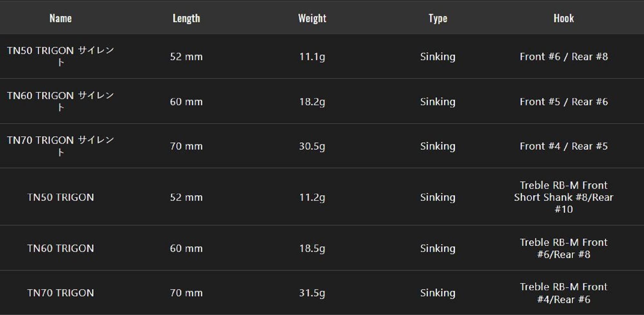
Task: Click the 11.2g weight cell
Action: pos(312,197)
